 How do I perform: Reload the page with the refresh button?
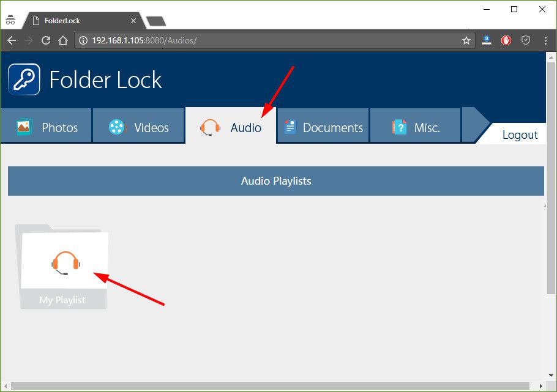[46, 40]
